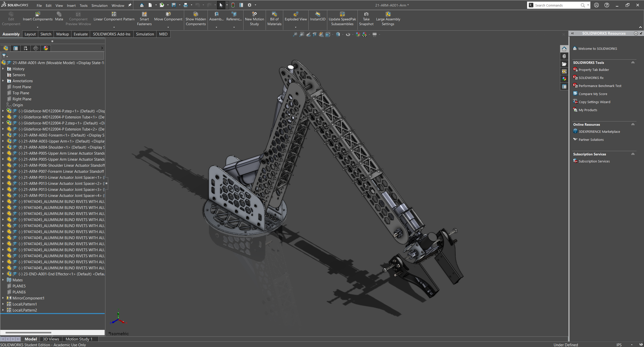Click Zoom to Fit magnifier icon

pos(295,34)
